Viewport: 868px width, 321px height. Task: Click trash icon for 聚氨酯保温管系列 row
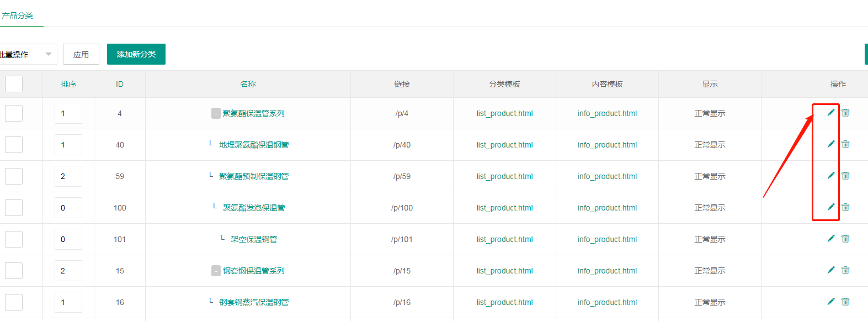pyautogui.click(x=845, y=113)
